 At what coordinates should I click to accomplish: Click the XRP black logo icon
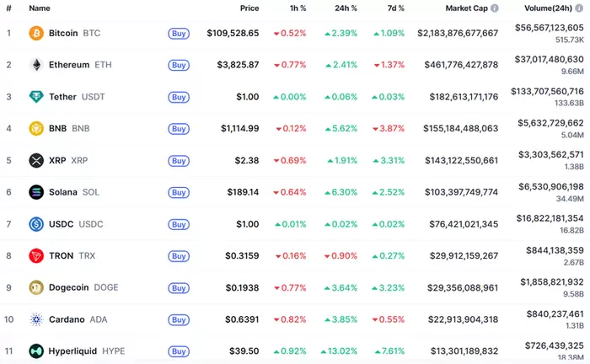[x=36, y=160]
